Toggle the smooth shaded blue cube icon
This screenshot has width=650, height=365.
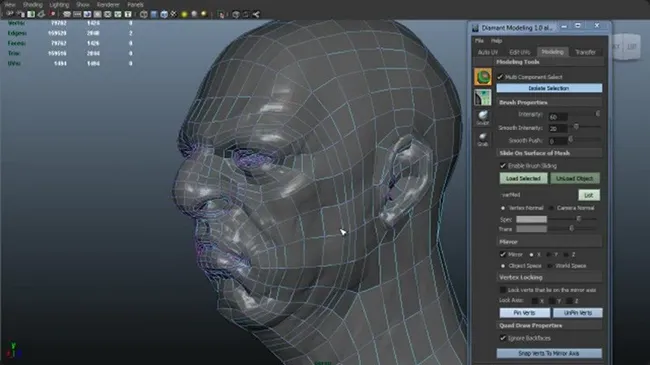coord(154,15)
